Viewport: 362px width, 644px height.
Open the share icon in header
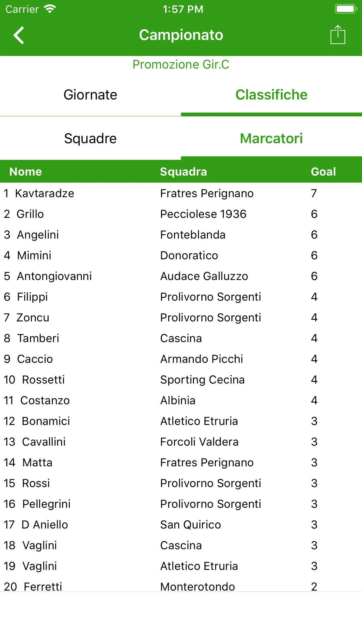click(338, 35)
